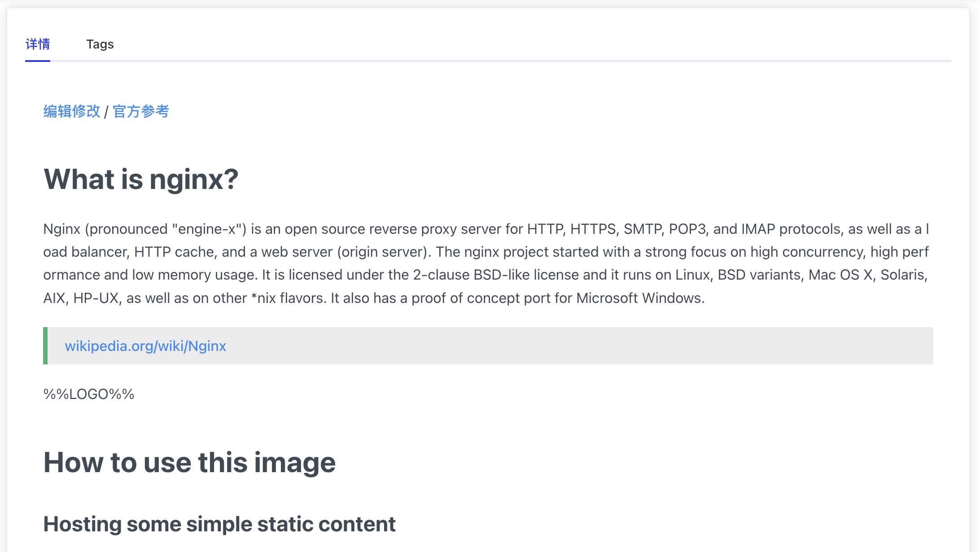The height and width of the screenshot is (552, 980).
Task: Click the 'BSD-like license' text in the paragraph
Action: 526,275
